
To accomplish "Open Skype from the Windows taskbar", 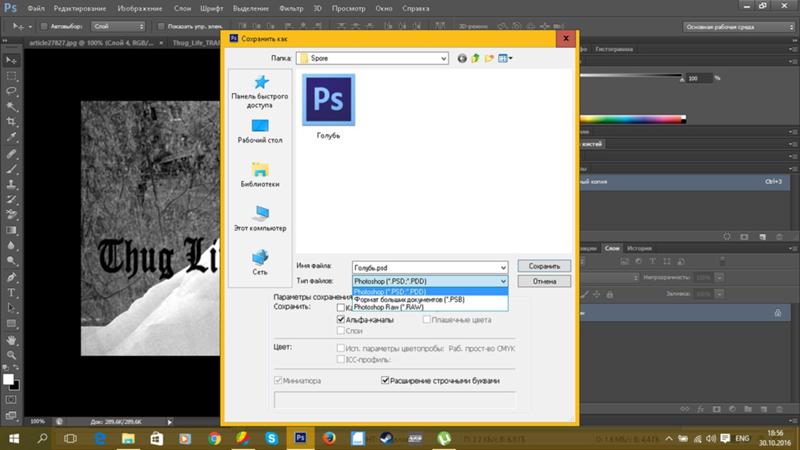I will click(271, 438).
